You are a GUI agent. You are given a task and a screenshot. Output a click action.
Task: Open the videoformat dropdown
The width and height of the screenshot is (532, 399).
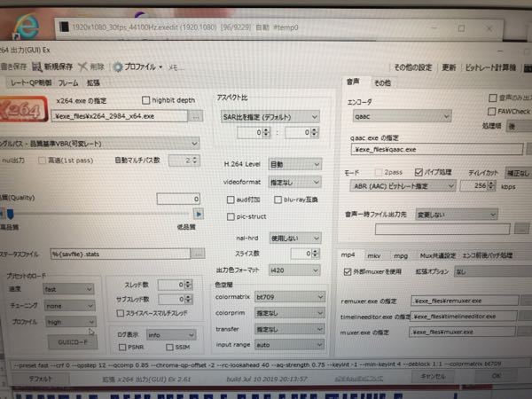coord(294,182)
